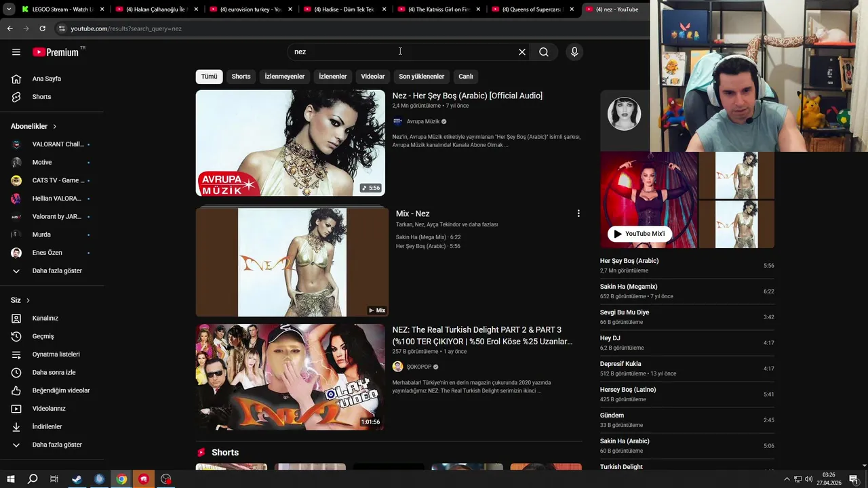Play Sakin Ha (Arabic) in the song list
868x488 pixels.
point(687,446)
